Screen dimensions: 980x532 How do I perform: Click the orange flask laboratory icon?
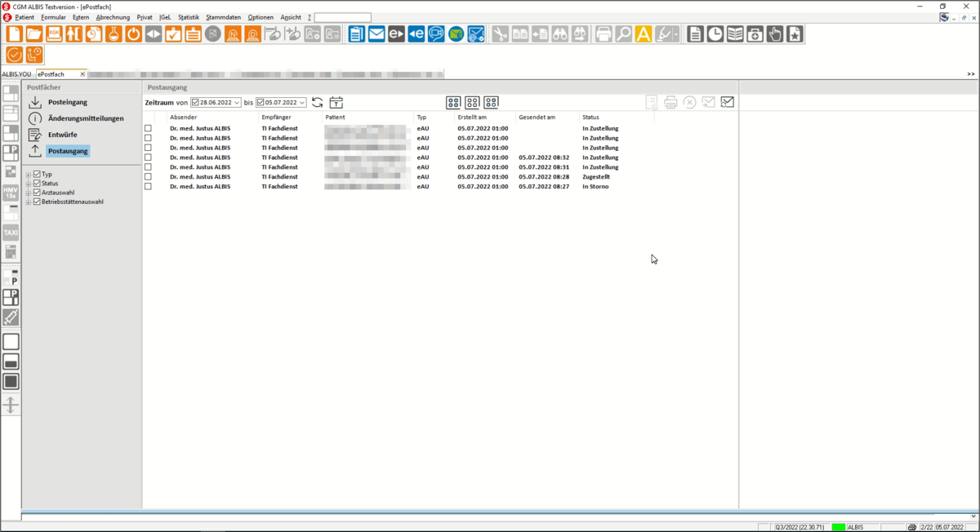114,34
